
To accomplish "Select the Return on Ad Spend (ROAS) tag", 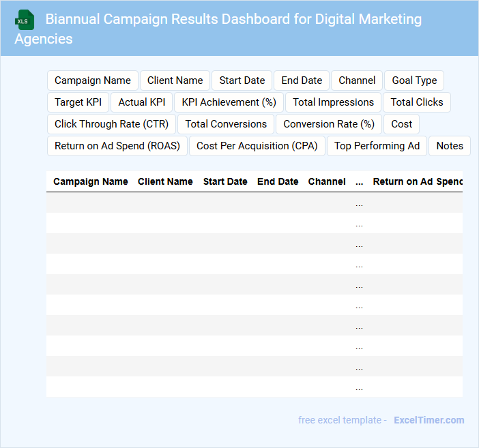I will tap(117, 146).
